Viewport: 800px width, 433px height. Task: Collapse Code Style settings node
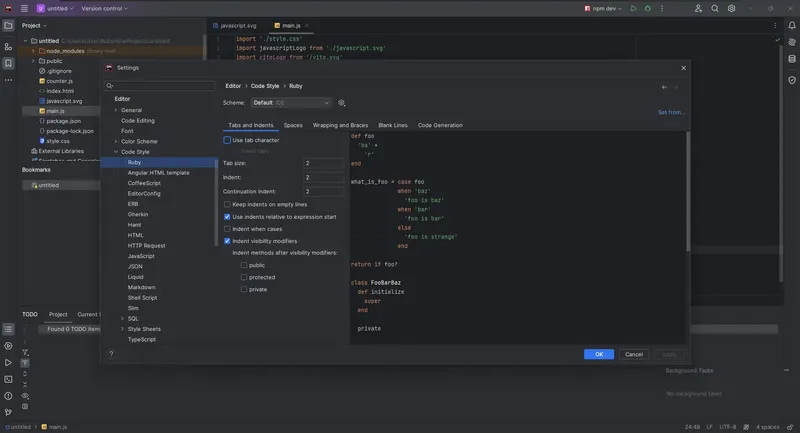[x=116, y=152]
